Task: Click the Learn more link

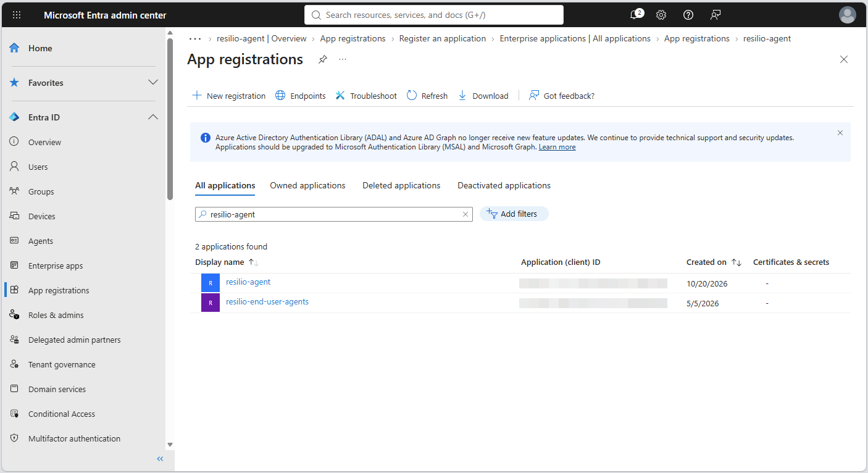Action: [557, 147]
